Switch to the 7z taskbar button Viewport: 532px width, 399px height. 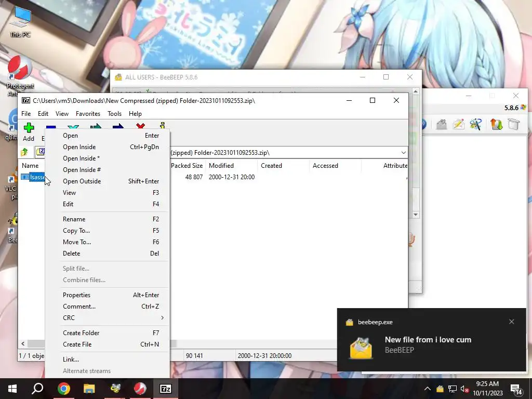(x=166, y=389)
